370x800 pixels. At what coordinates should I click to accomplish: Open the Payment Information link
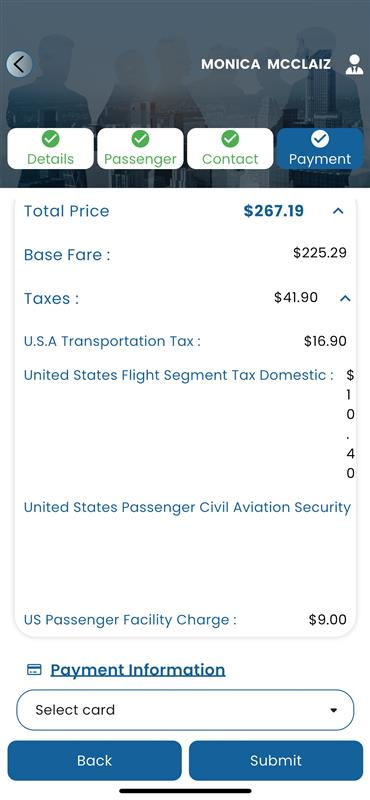click(x=138, y=669)
